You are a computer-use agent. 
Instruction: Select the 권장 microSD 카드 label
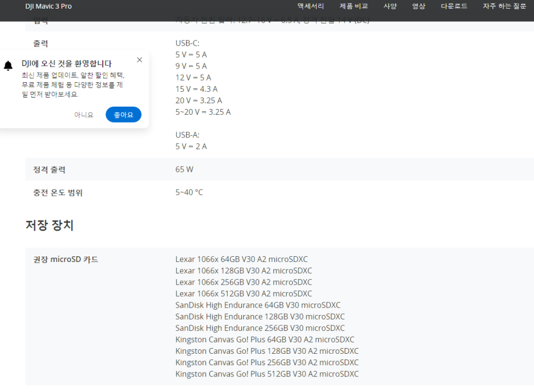(66, 260)
